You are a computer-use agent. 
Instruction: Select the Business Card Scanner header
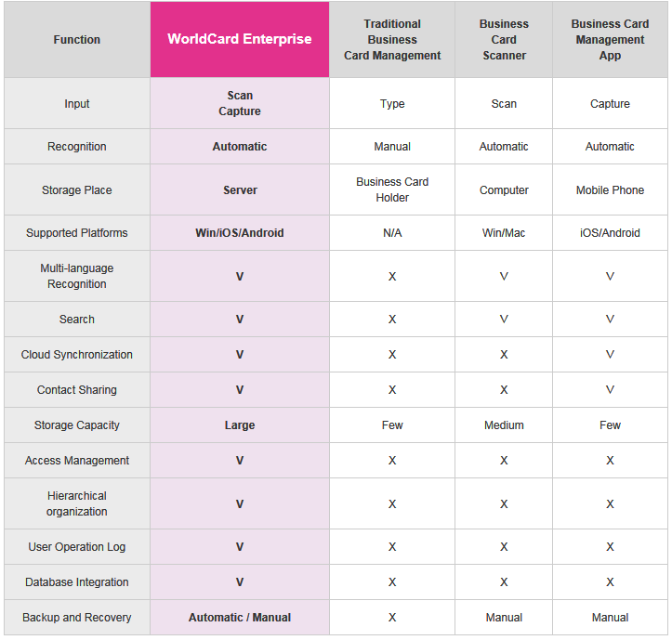(504, 40)
